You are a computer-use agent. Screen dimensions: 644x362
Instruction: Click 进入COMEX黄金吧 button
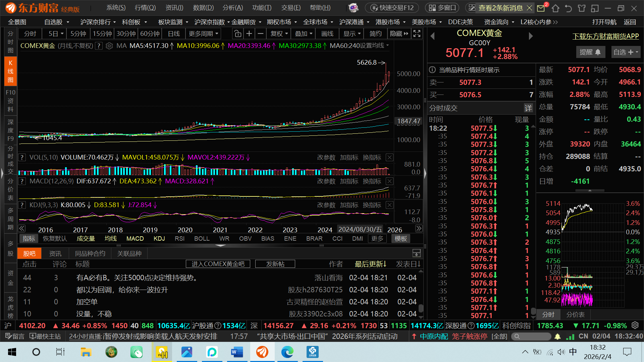(x=218, y=264)
